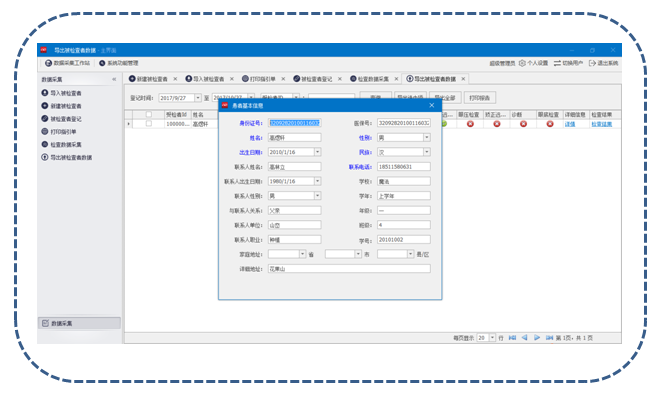This screenshot has height=393, width=662.
Task: Open the 每页显示 rows-per-page dropdown 20
Action: click(492, 338)
